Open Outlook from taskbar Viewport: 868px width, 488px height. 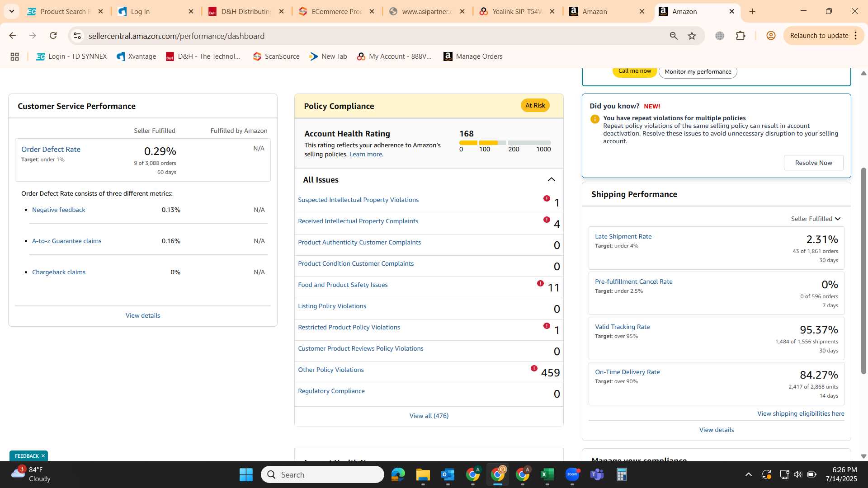tap(448, 474)
